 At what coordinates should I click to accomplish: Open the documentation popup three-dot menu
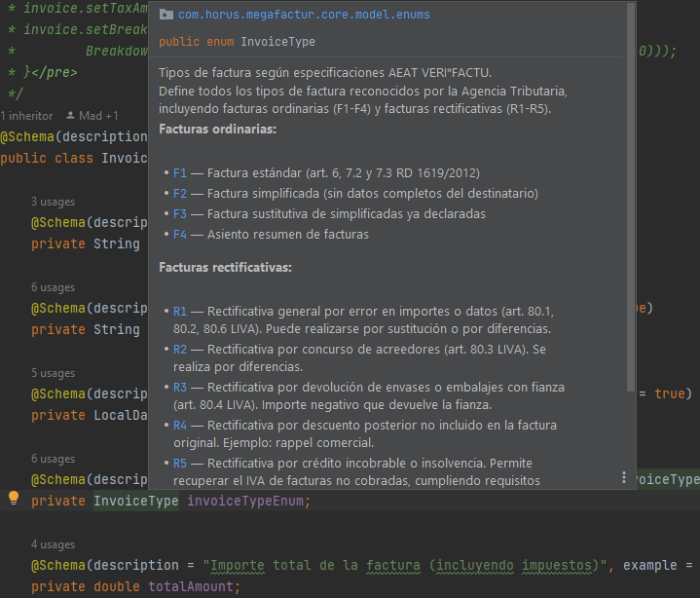624,477
